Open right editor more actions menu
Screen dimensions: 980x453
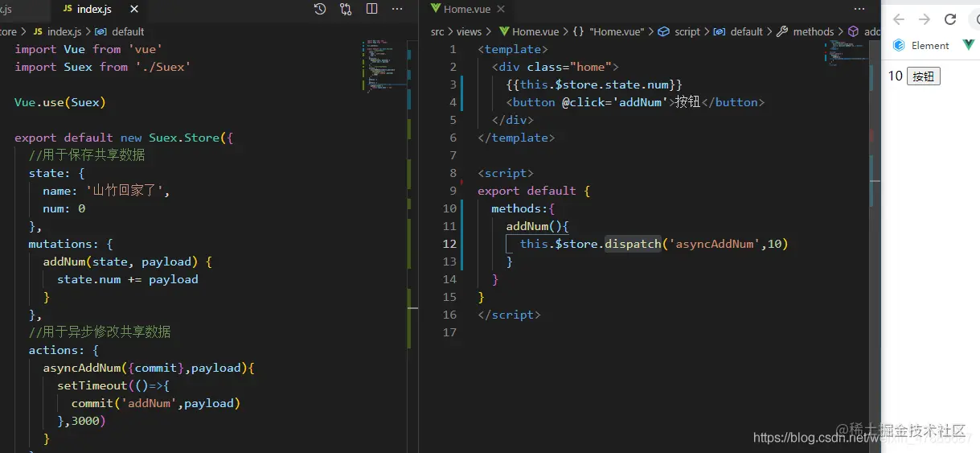pos(859,9)
